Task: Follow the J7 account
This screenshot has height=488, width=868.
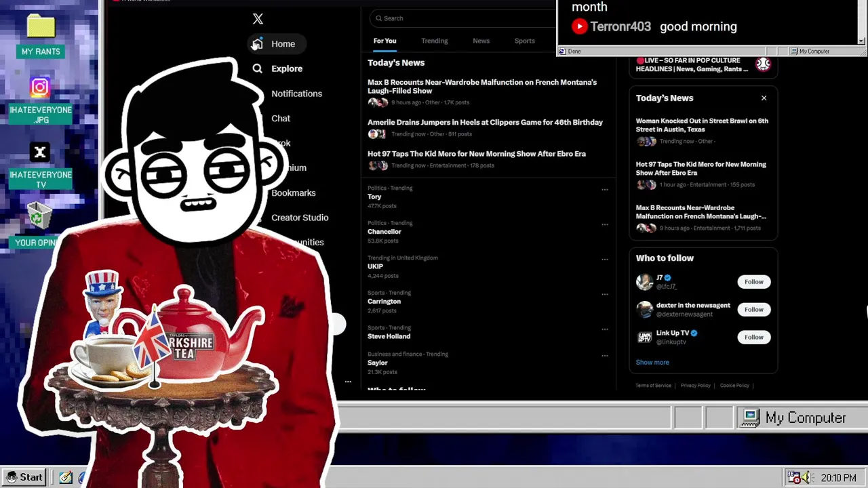Action: pyautogui.click(x=753, y=282)
